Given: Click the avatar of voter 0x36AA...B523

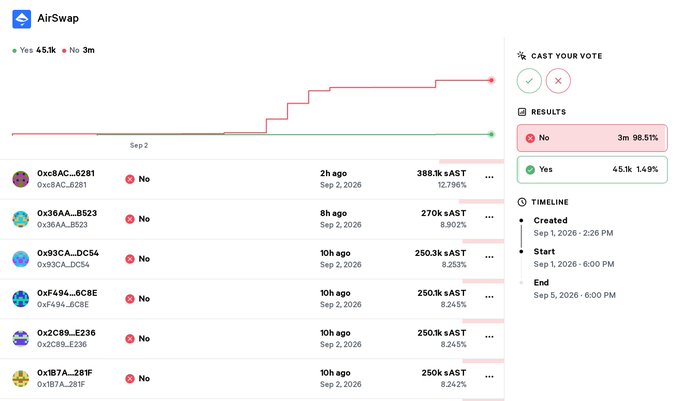Looking at the screenshot, I should tap(20, 219).
